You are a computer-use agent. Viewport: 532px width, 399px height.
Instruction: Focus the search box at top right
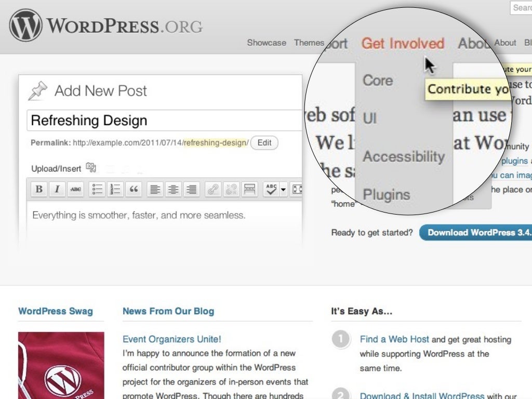coord(521,7)
